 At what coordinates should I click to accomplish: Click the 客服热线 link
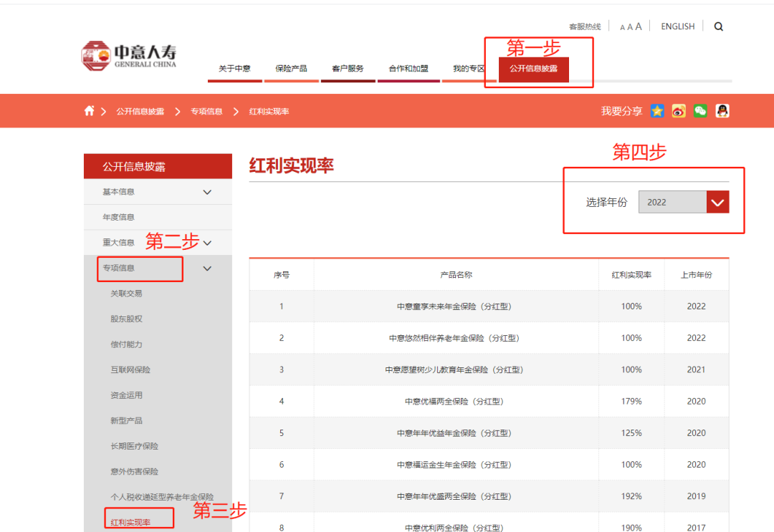(x=585, y=26)
